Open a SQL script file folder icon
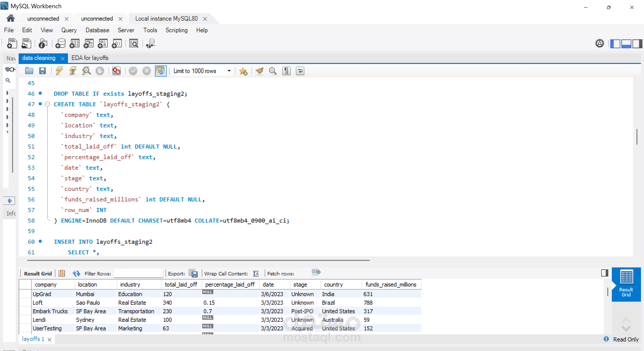644x351 pixels. 29,71
